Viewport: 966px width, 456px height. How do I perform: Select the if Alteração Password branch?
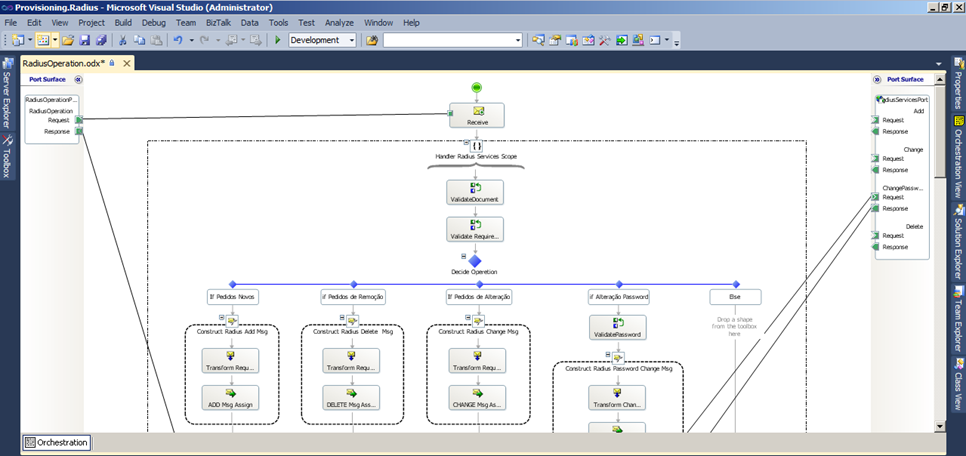tap(619, 297)
